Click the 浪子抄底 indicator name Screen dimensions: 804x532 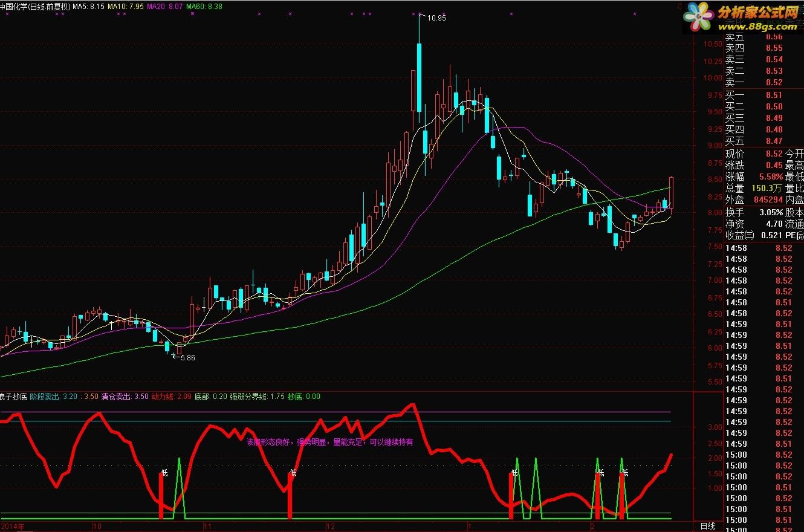(x=13, y=397)
